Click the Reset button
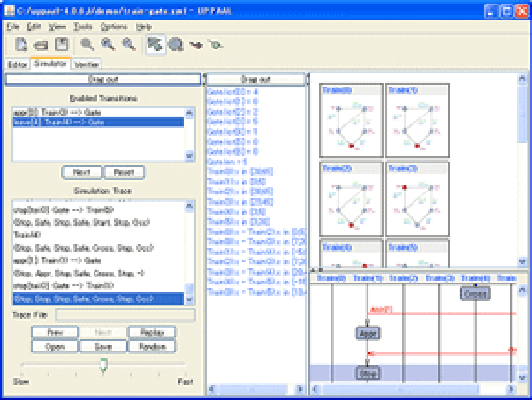The image size is (532, 400). pyautogui.click(x=124, y=172)
